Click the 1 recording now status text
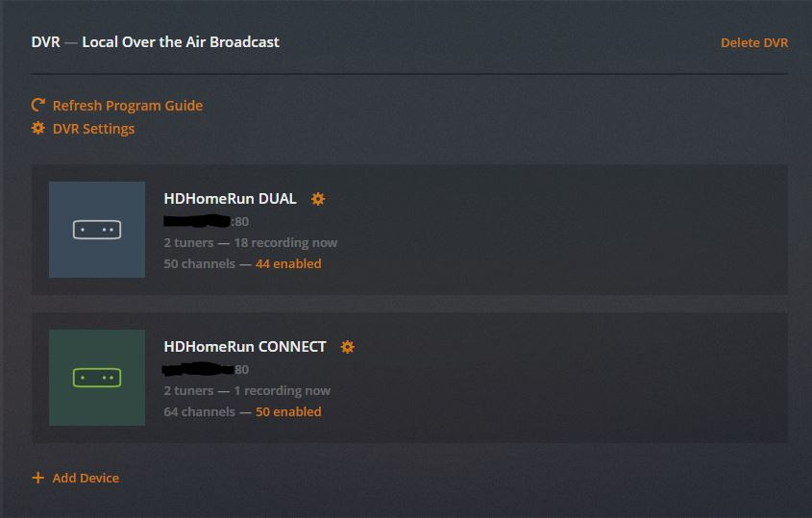812x518 pixels. tap(282, 390)
